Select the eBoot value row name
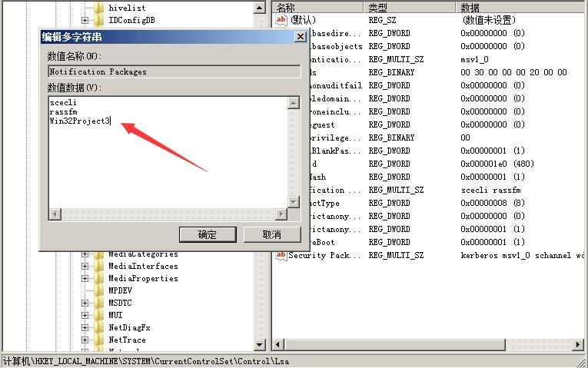 click(322, 242)
